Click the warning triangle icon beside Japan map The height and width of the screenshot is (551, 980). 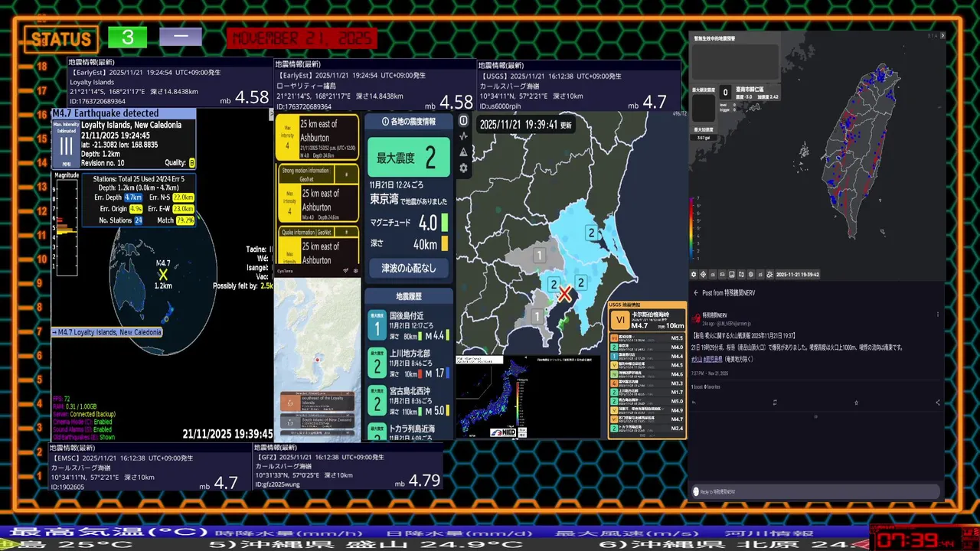pos(463,152)
